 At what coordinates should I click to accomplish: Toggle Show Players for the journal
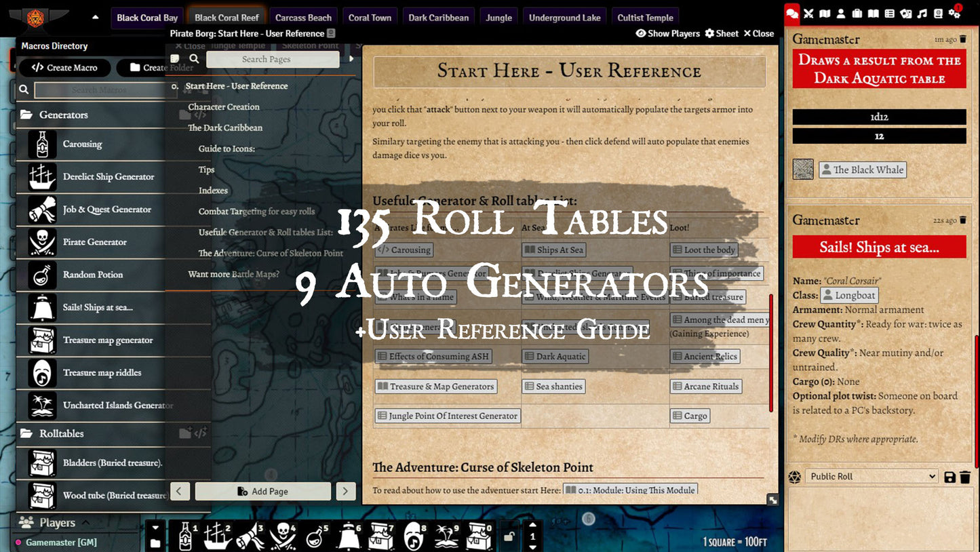667,33
